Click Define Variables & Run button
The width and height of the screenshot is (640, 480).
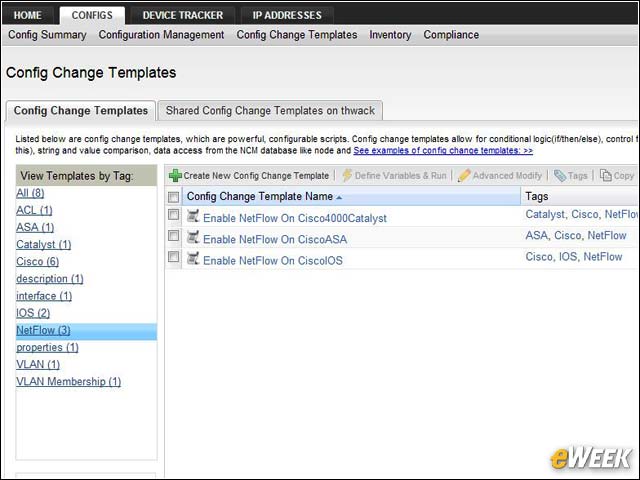click(394, 176)
